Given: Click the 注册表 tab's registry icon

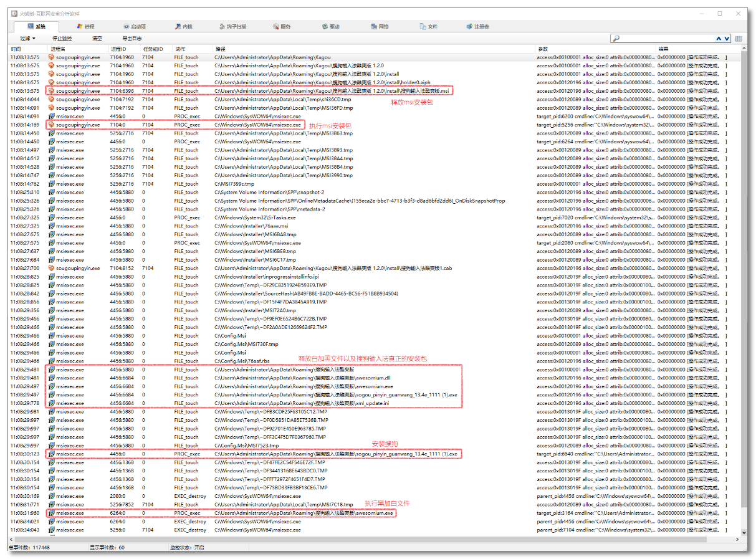Looking at the screenshot, I should [469, 27].
